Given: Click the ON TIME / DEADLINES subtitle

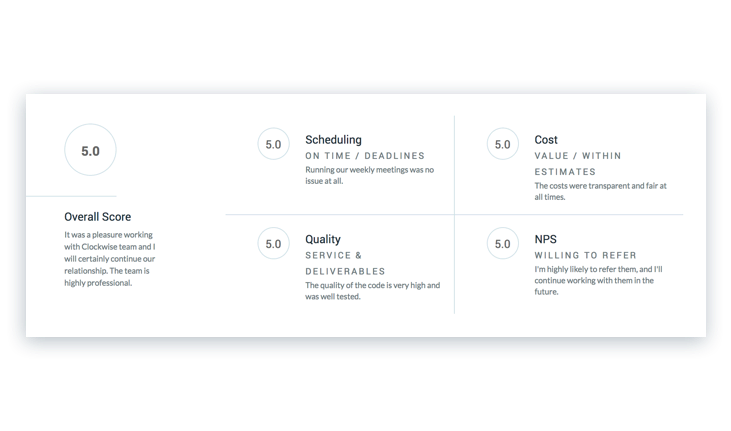Looking at the screenshot, I should tap(365, 156).
